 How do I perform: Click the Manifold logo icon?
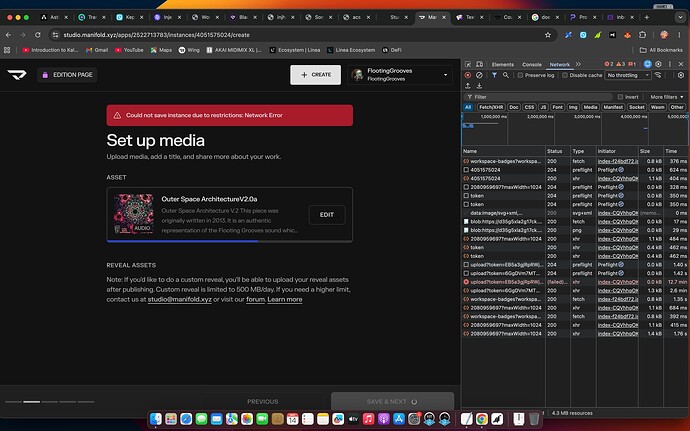point(17,75)
